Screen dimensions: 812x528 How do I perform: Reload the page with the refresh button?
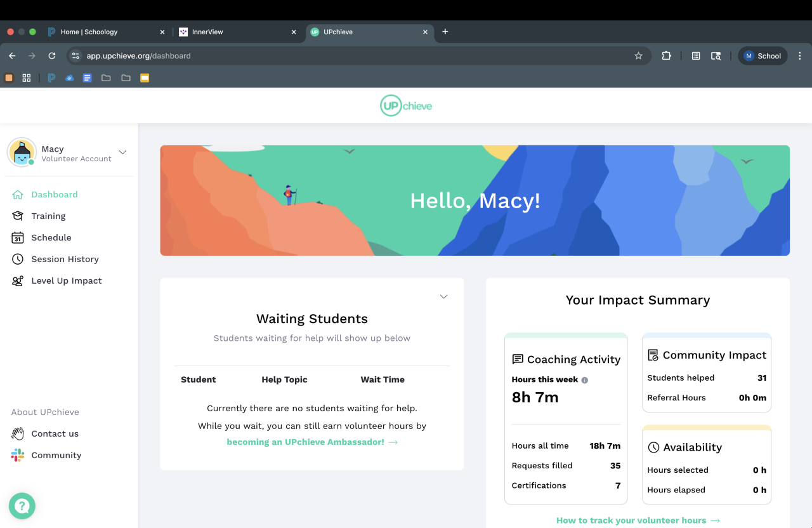[52, 56]
